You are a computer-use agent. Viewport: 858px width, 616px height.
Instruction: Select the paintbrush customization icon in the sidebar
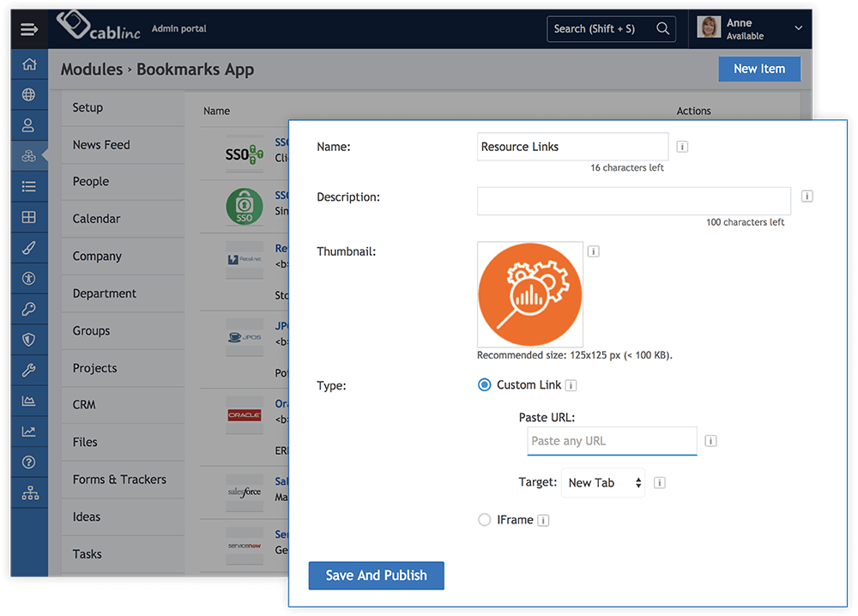(28, 247)
